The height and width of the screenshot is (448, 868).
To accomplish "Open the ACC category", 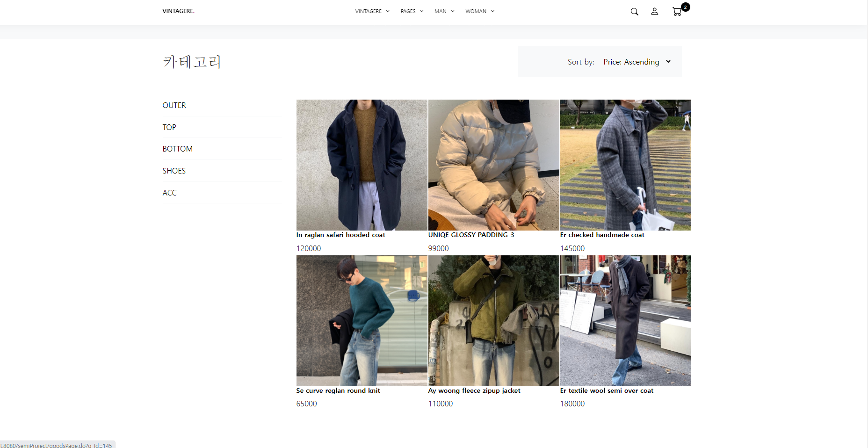I will tap(169, 192).
